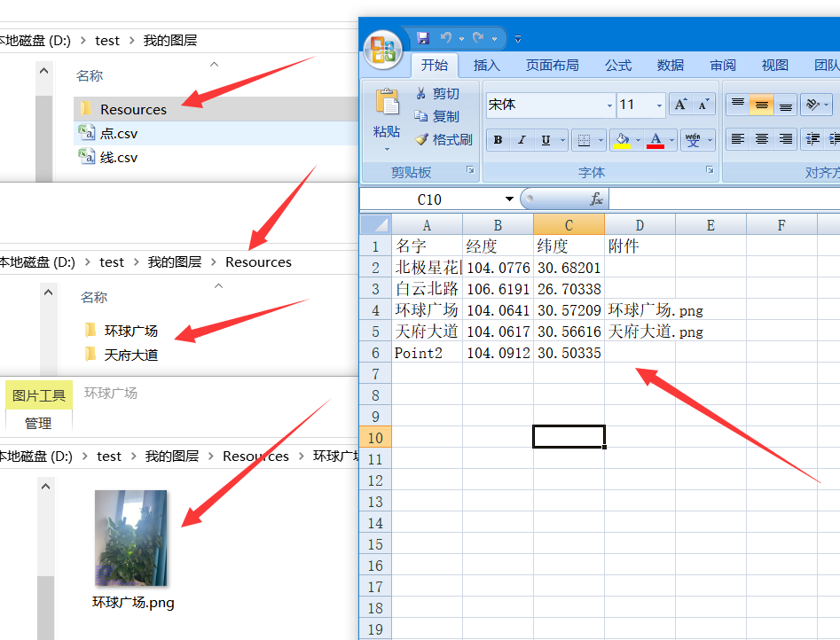Open the 审阅 (Review) tab
The image size is (840, 640).
723,66
